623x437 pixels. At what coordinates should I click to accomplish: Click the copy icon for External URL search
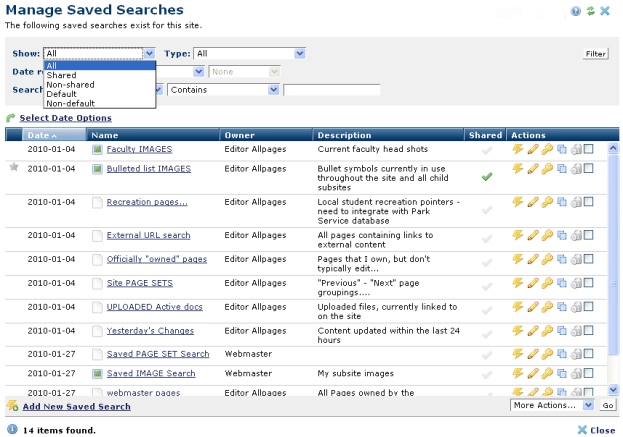coord(561,235)
